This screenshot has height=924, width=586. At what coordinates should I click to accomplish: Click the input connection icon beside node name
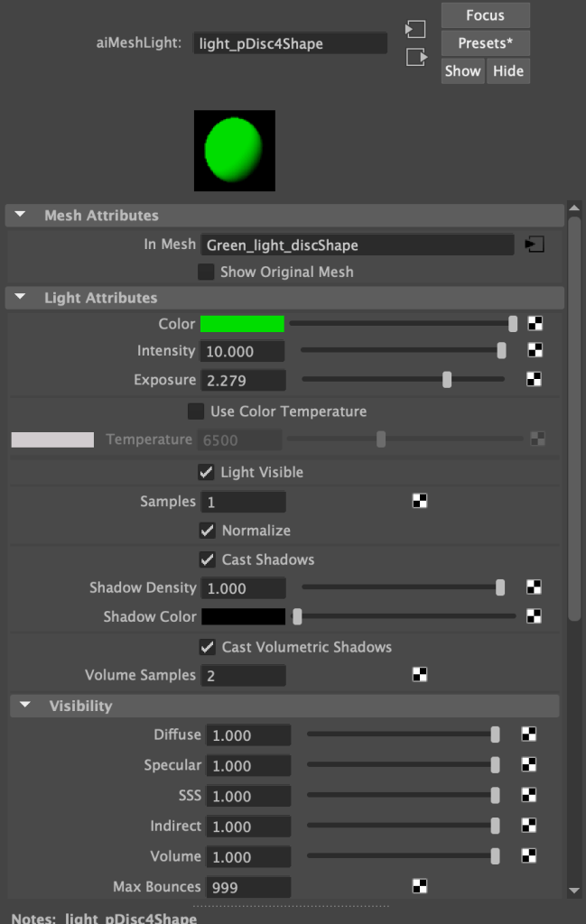tap(415, 29)
